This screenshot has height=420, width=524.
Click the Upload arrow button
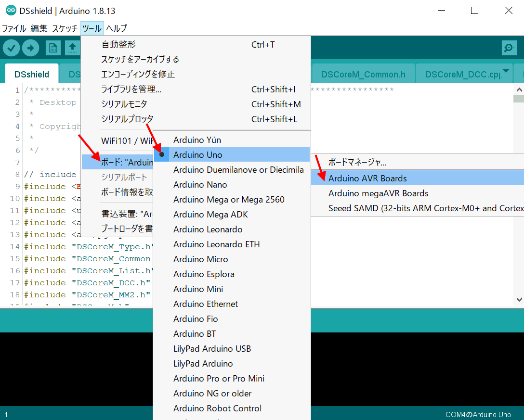click(30, 48)
